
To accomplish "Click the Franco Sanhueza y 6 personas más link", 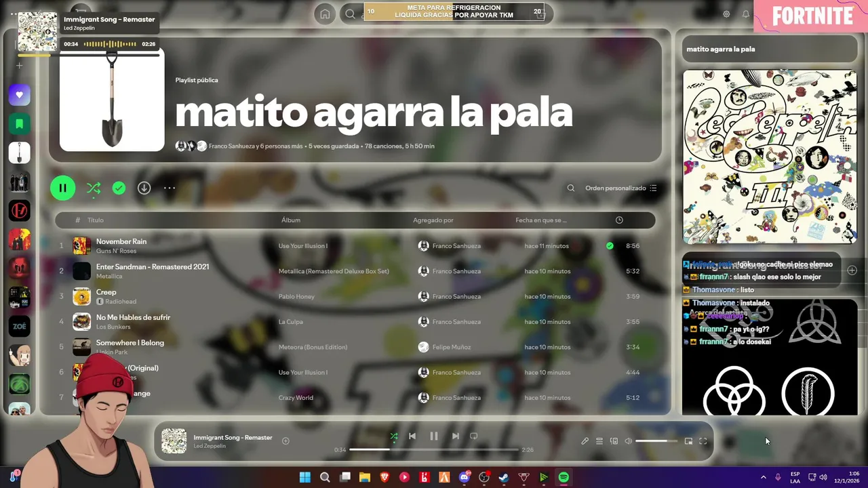I will click(255, 146).
